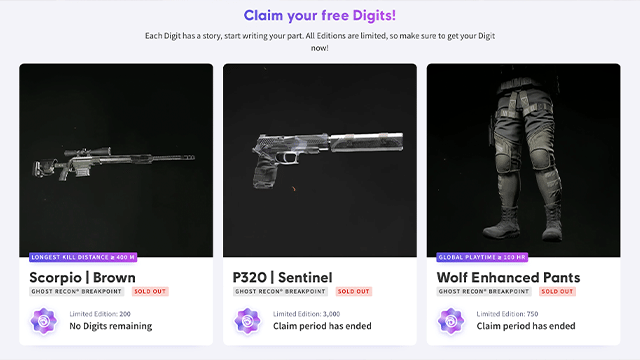Click the Sold Out label on Wolf Pants card
Image resolution: width=640 pixels, height=360 pixels.
click(x=557, y=291)
